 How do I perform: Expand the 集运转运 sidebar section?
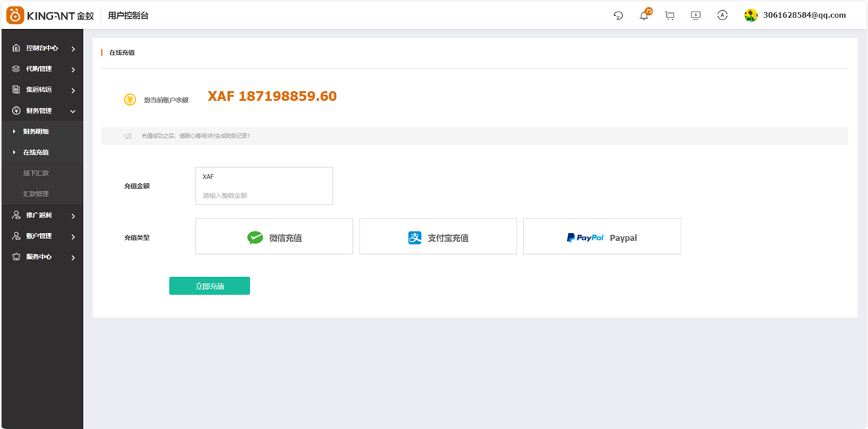click(x=42, y=90)
